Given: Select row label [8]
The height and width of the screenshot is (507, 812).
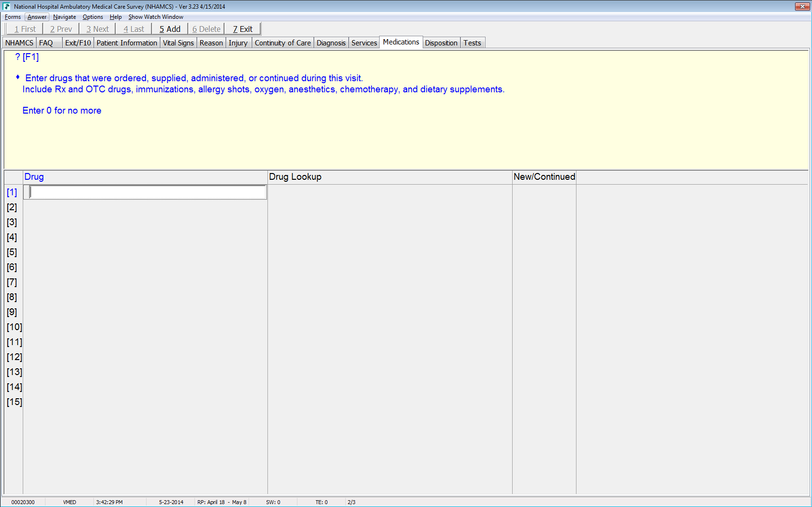Looking at the screenshot, I should point(12,297).
